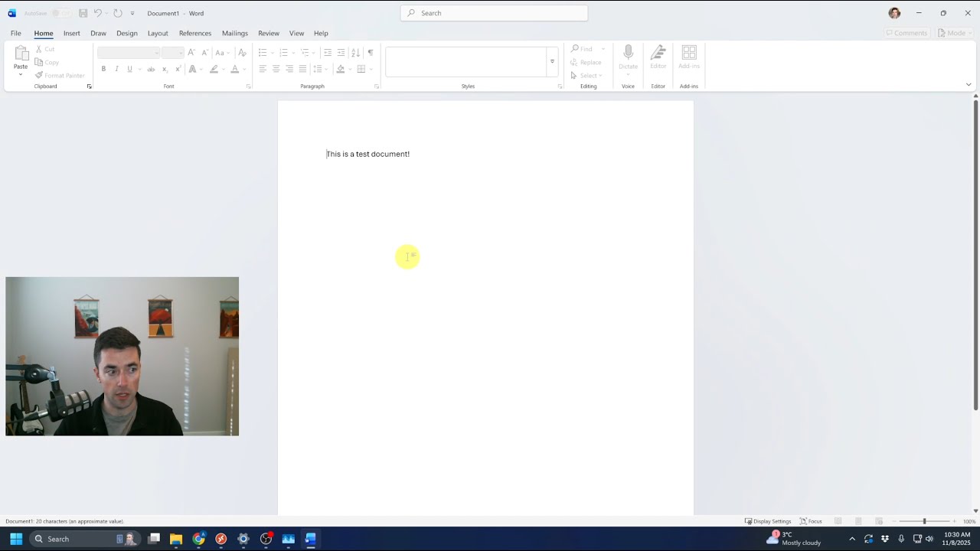The height and width of the screenshot is (551, 980).
Task: Sort paragraph text A to Z
Action: point(355,53)
